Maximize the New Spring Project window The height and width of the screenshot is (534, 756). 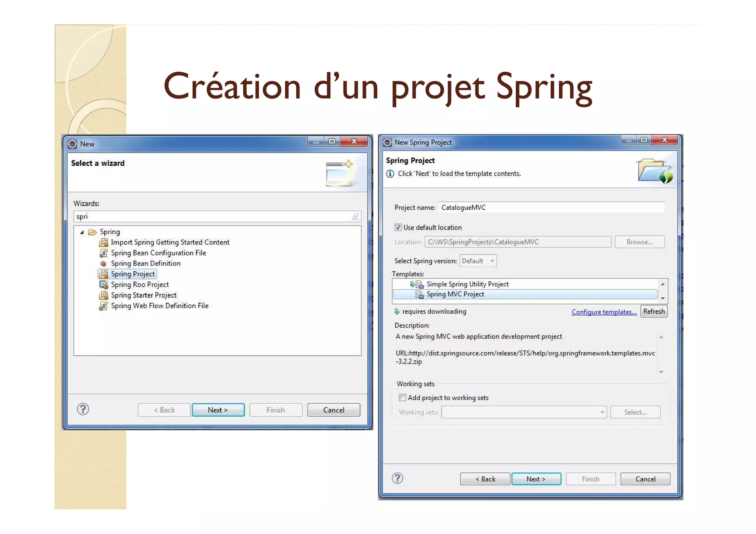(x=644, y=140)
